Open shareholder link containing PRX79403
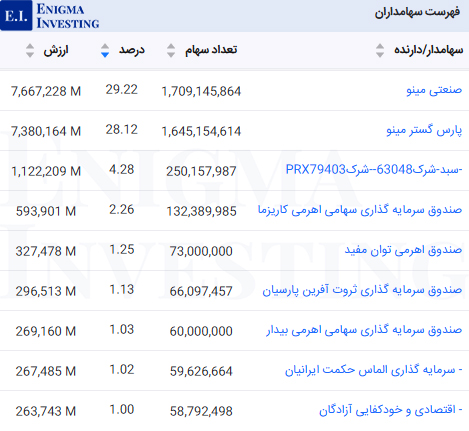 pos(374,170)
